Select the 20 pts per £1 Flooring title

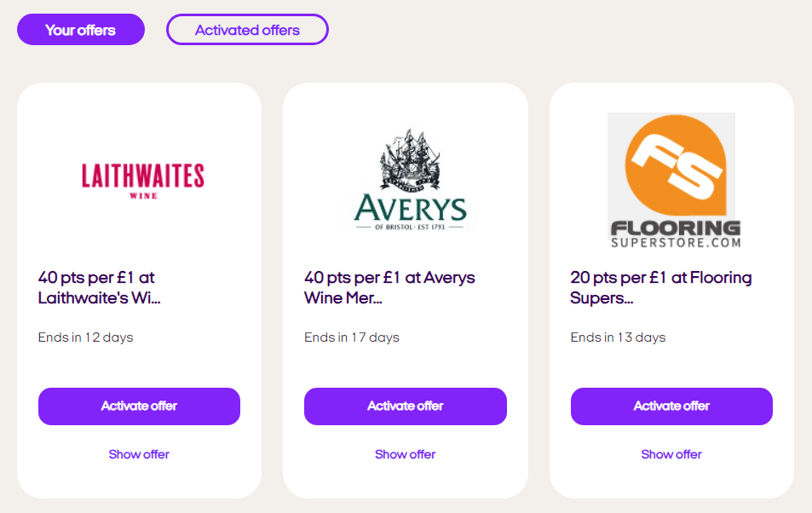[661, 287]
